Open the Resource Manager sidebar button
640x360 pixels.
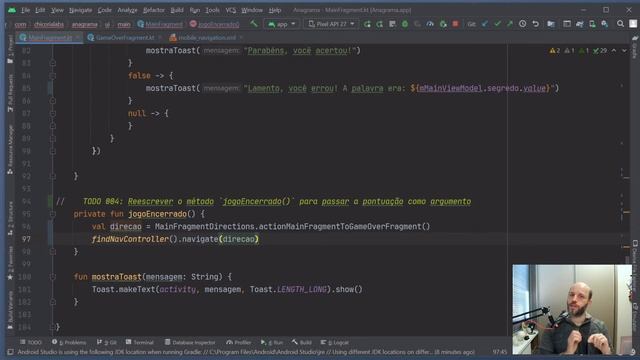10,150
